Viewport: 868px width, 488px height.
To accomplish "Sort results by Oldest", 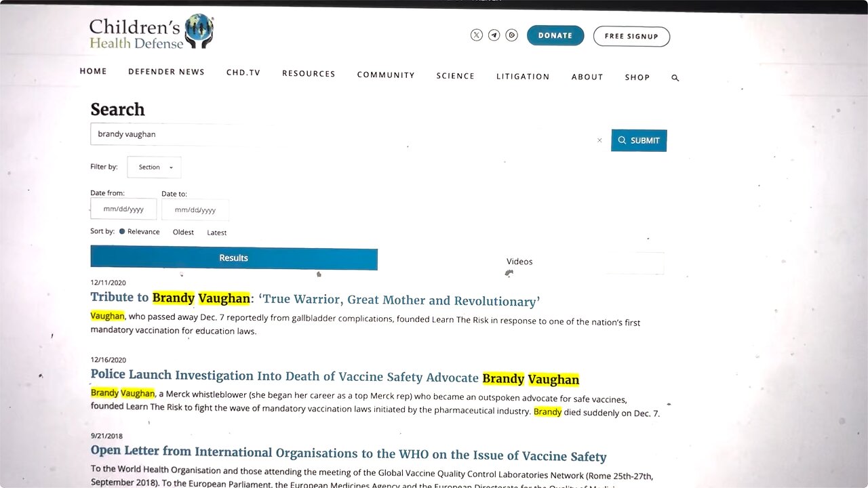I will click(183, 232).
